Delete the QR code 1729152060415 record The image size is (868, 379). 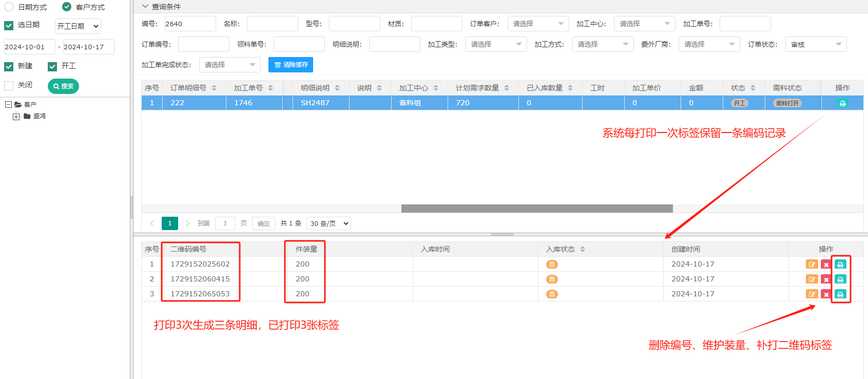point(826,279)
